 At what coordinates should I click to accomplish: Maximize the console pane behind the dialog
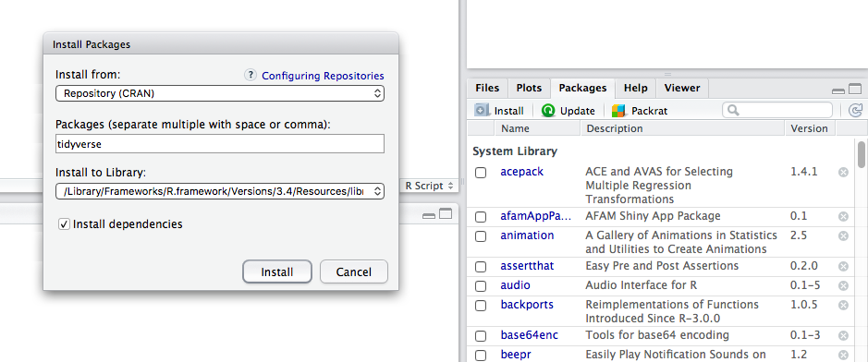point(446,214)
